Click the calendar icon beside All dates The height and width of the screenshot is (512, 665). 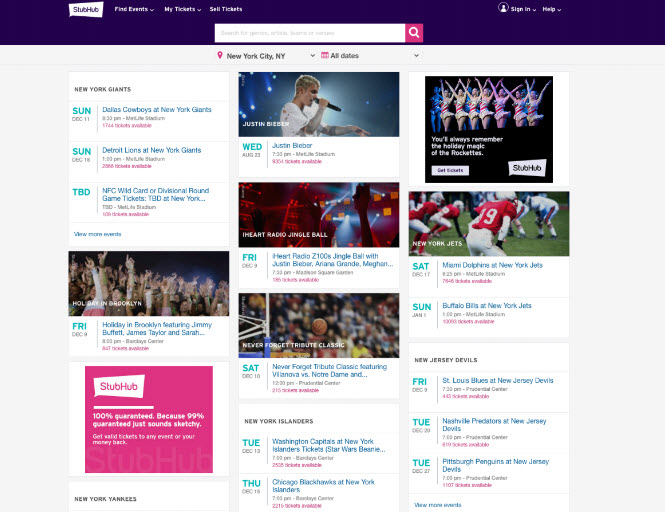pyautogui.click(x=325, y=56)
